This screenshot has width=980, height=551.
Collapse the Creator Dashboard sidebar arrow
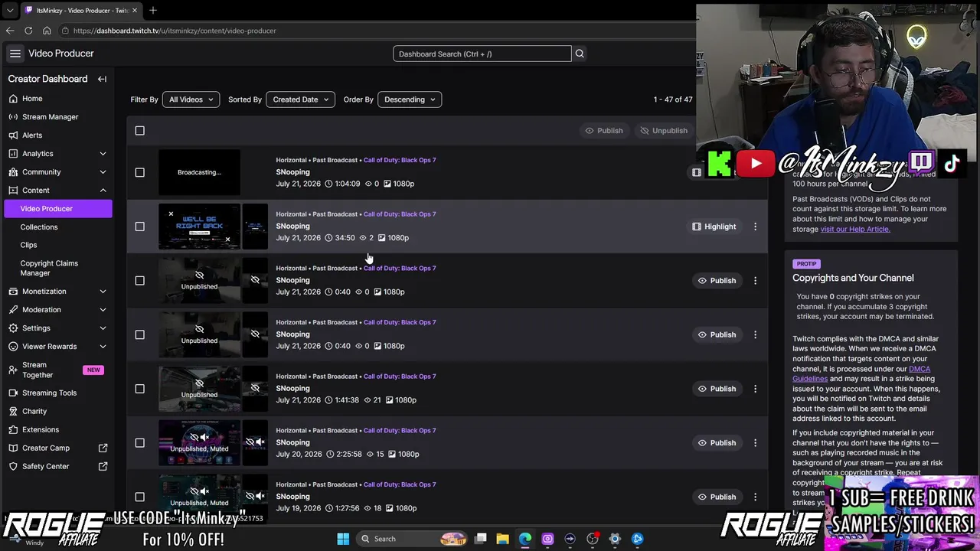pyautogui.click(x=102, y=79)
